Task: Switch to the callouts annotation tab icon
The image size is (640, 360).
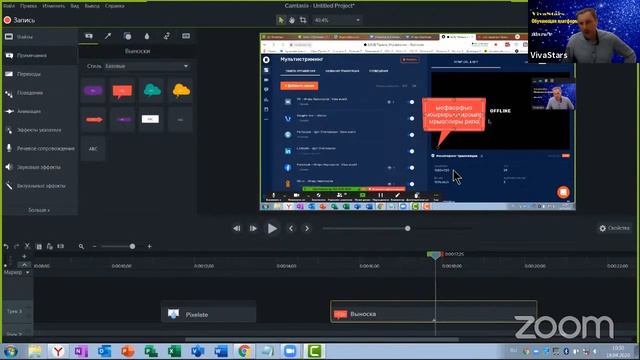Action: pyautogui.click(x=89, y=36)
